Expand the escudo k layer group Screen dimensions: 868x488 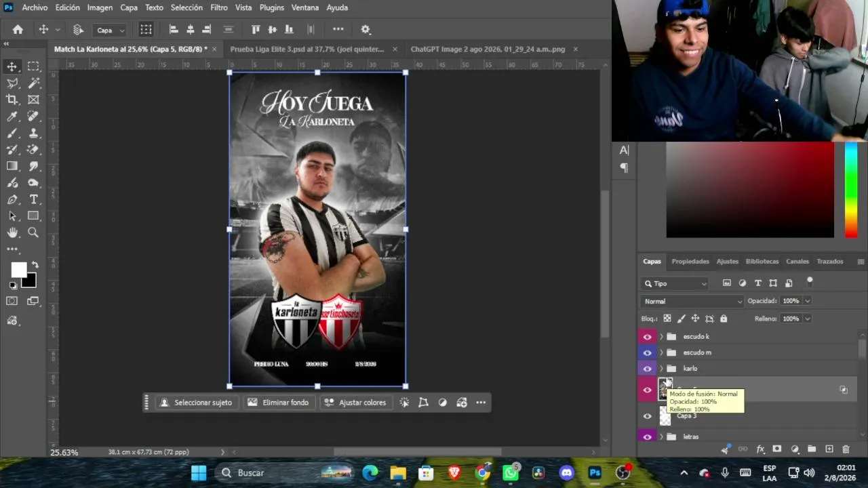pos(661,337)
